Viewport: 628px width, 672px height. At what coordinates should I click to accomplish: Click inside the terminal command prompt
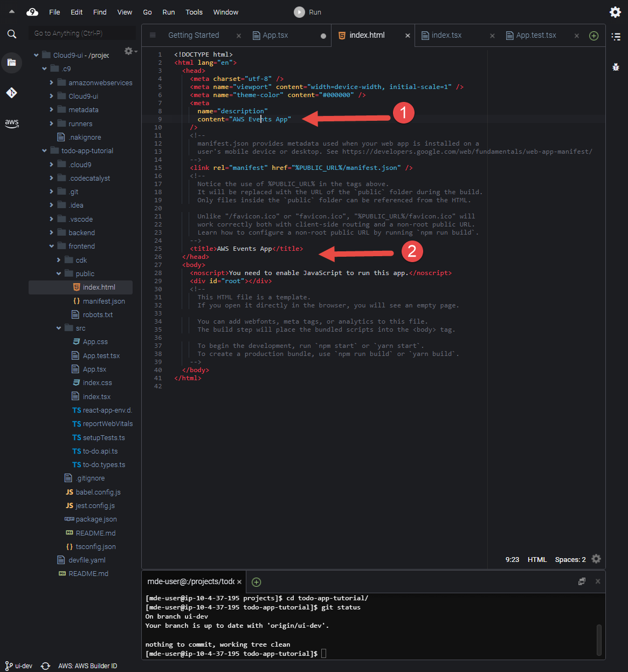coord(323,654)
